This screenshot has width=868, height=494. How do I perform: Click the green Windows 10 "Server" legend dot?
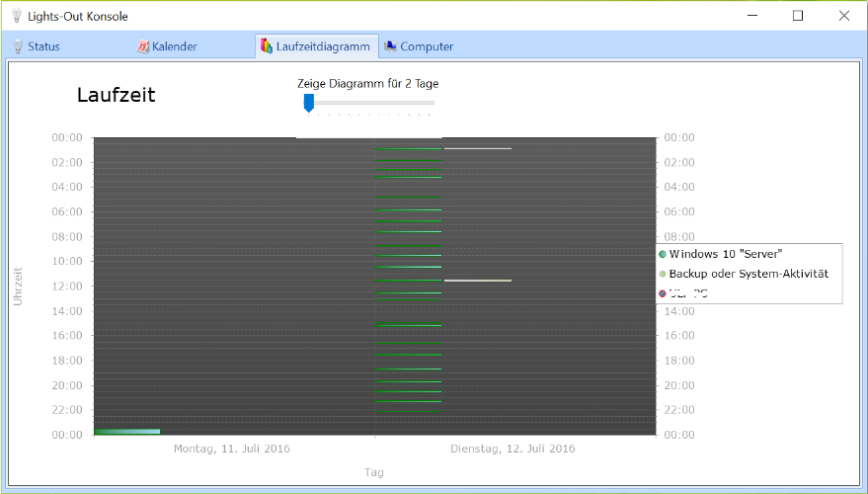coord(662,254)
